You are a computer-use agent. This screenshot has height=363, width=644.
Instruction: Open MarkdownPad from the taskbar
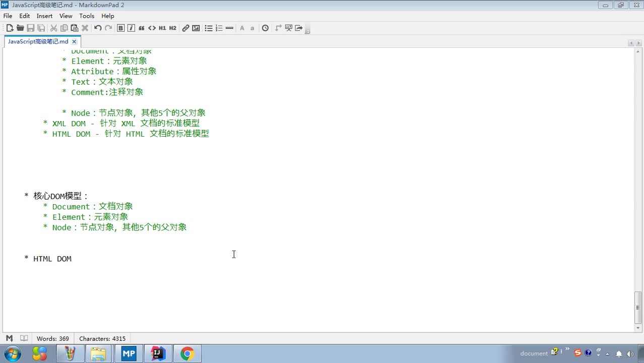[129, 353]
